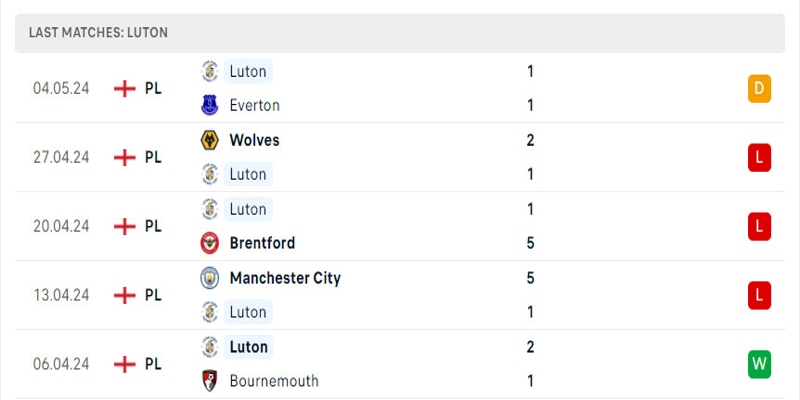Click Luton crest in Everton match
Viewport: 800px width, 400px height.
point(210,71)
